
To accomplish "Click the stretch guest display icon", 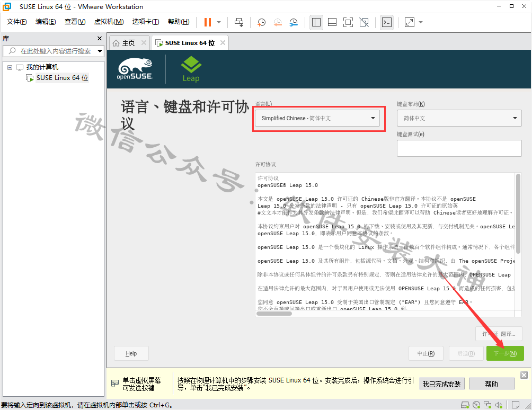I will [410, 22].
